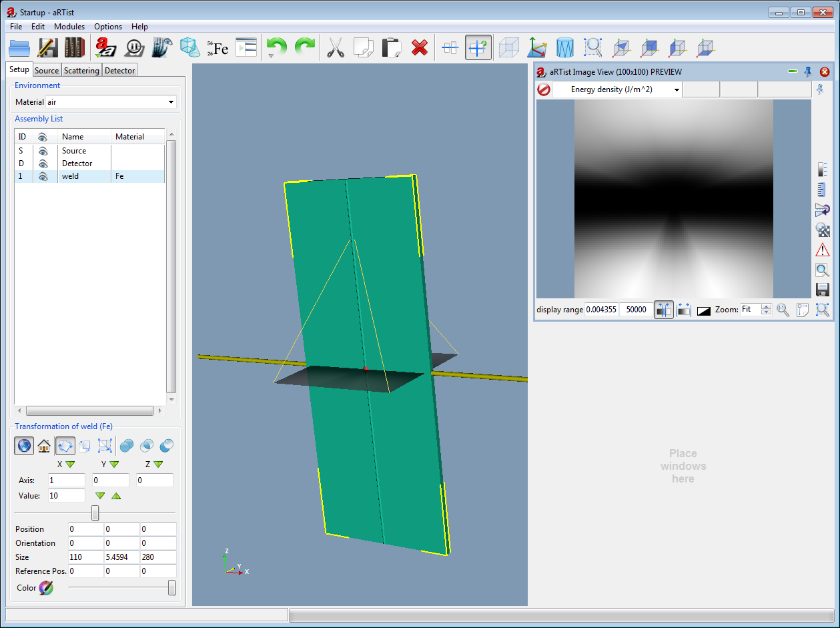Viewport: 840px width, 628px height.
Task: Click the zoom-to-fit magnifier in main toolbar
Action: coord(593,47)
